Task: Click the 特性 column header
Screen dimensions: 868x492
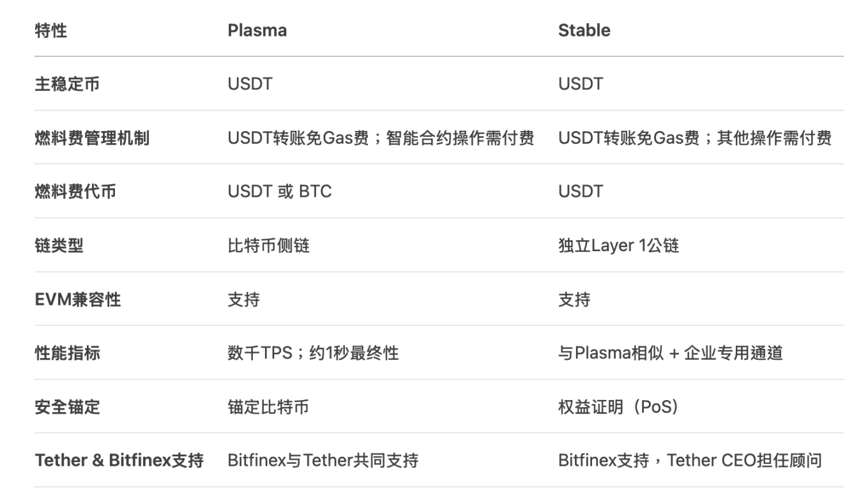Action: coord(50,30)
